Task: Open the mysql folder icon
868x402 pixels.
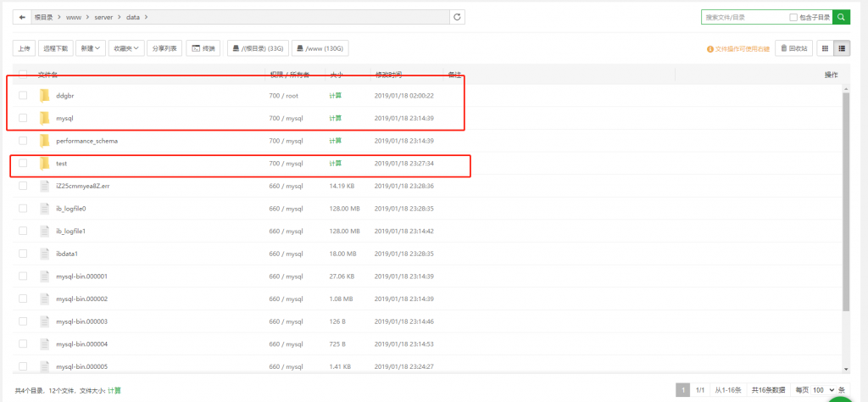Action: 45,118
